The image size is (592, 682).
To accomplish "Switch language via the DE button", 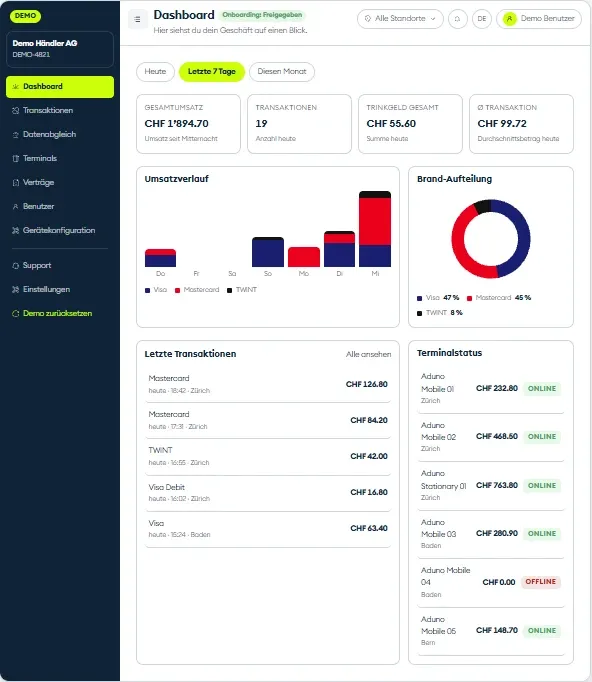I will [x=482, y=19].
